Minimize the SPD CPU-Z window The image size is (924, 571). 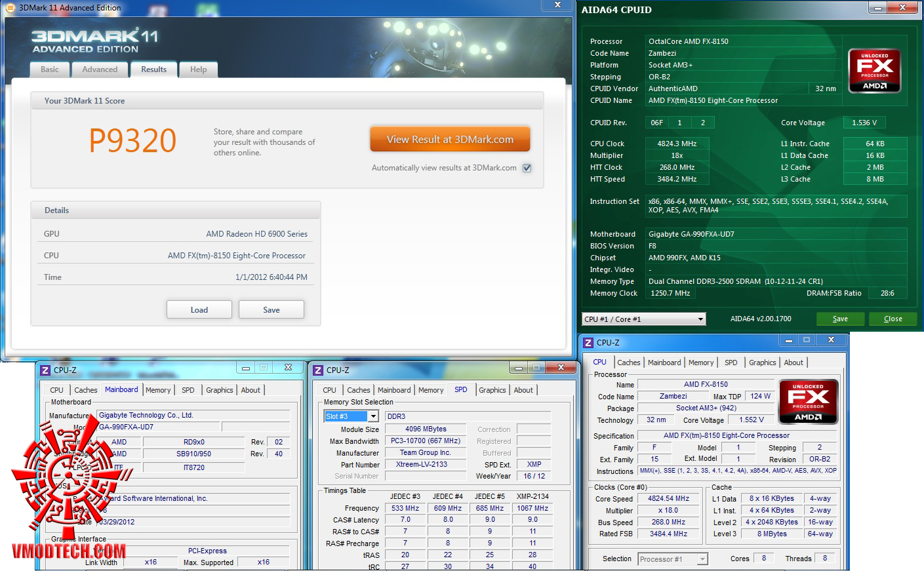pos(519,368)
